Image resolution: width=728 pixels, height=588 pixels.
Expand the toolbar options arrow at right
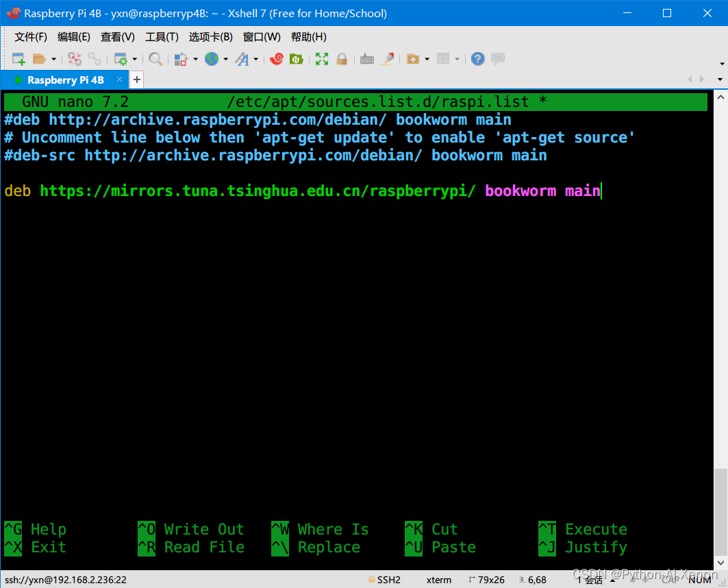pos(722,63)
